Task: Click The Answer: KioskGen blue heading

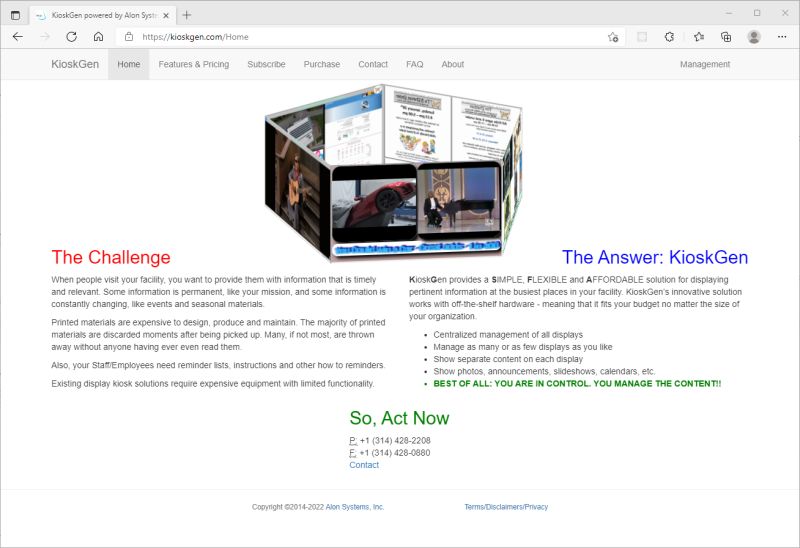Action: (x=655, y=257)
